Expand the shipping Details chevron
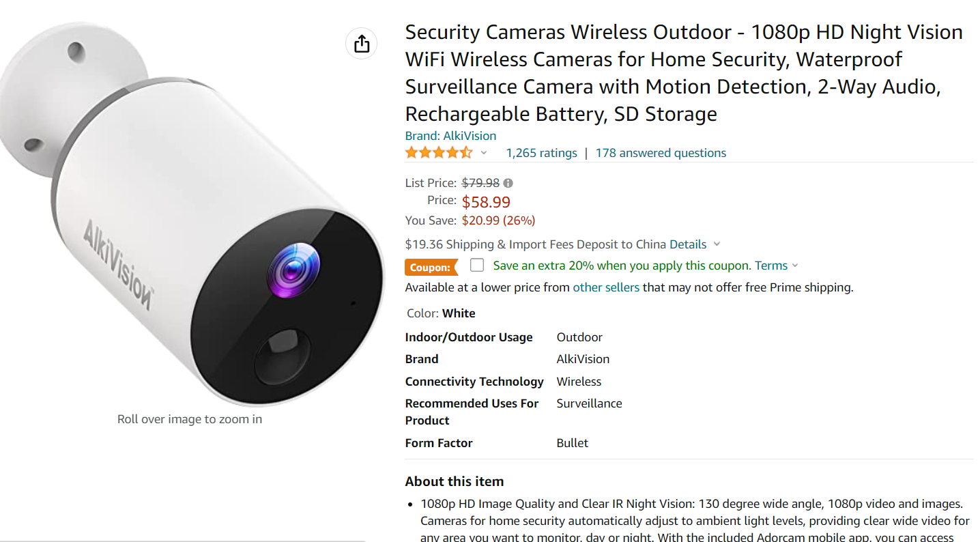This screenshot has height=542, width=980. point(717,244)
